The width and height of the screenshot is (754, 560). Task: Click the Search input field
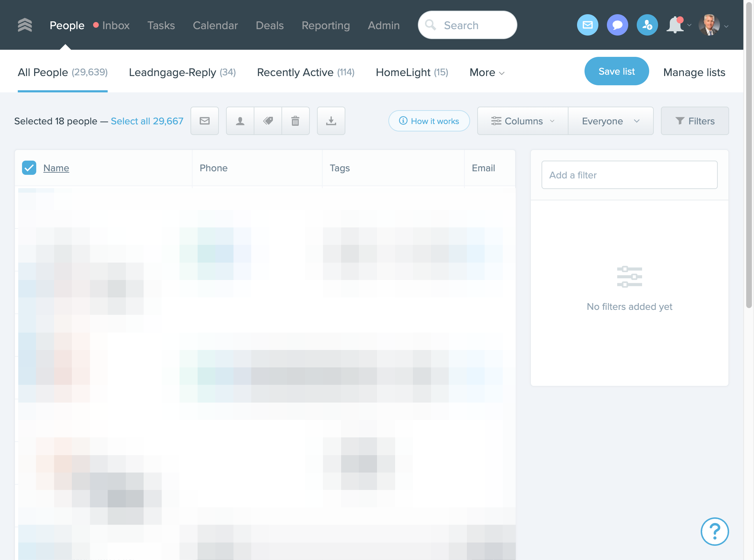tap(467, 25)
